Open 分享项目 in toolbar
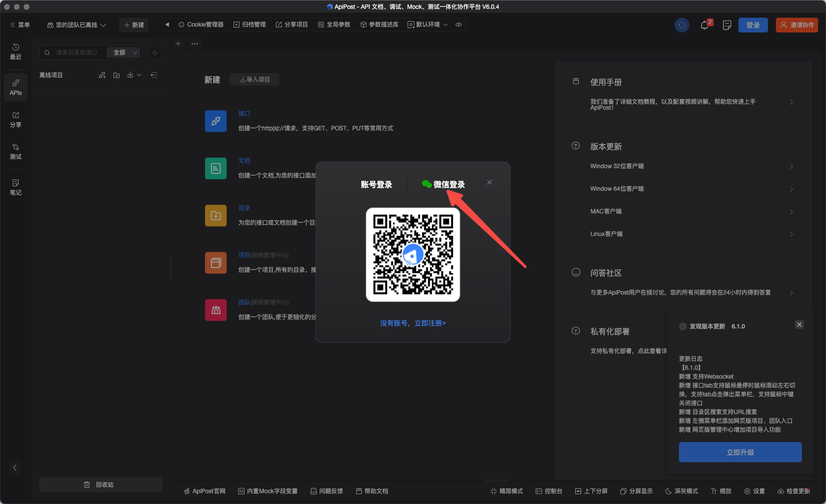This screenshot has width=826, height=504. tap(292, 25)
